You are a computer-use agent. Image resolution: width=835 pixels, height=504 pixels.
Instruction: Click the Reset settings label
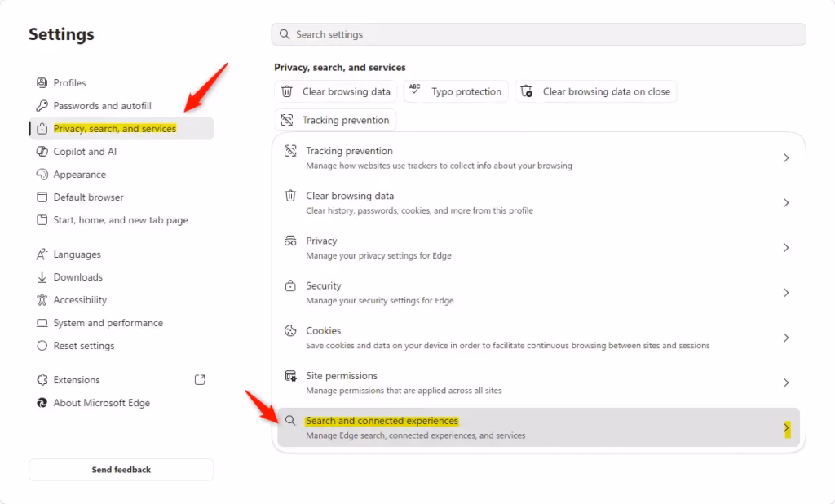tap(84, 346)
